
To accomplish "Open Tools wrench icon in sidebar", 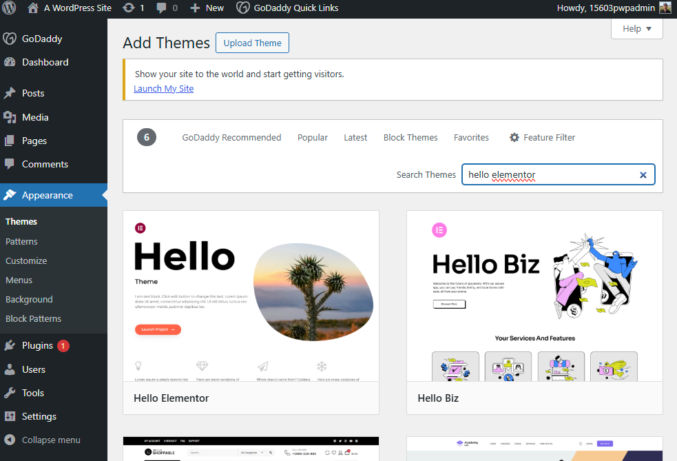I will [x=9, y=393].
